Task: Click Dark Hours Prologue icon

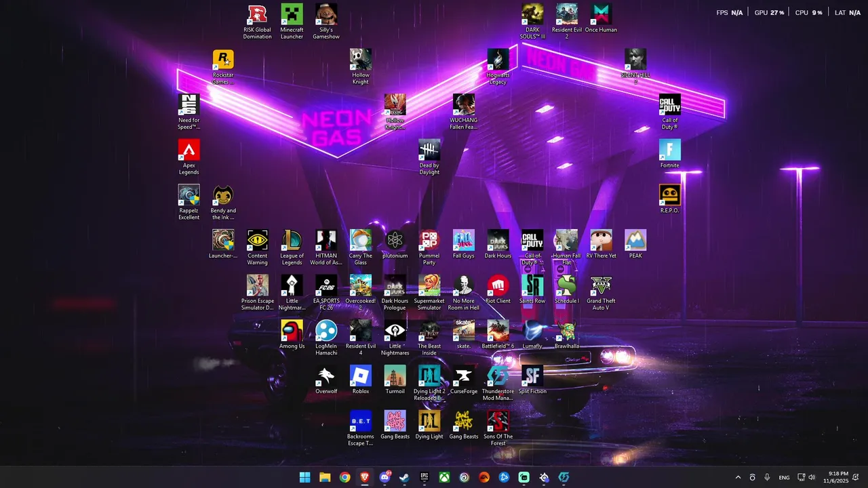Action: click(395, 292)
